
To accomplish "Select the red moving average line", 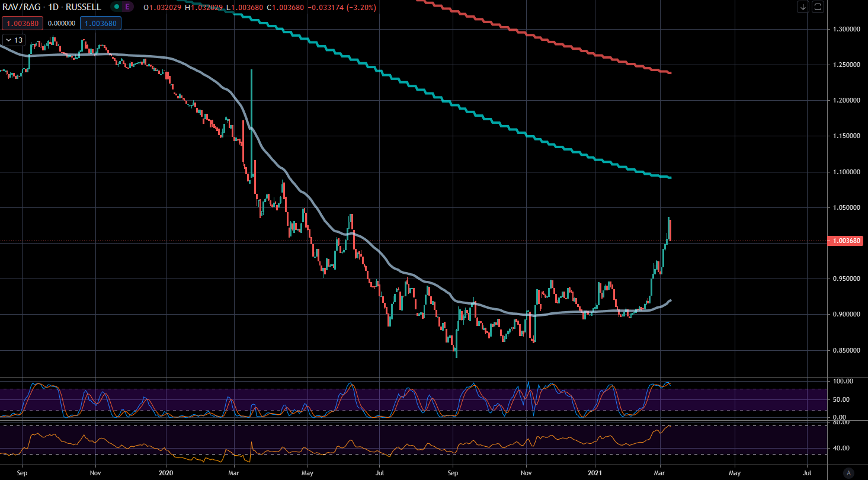I will (x=563, y=47).
